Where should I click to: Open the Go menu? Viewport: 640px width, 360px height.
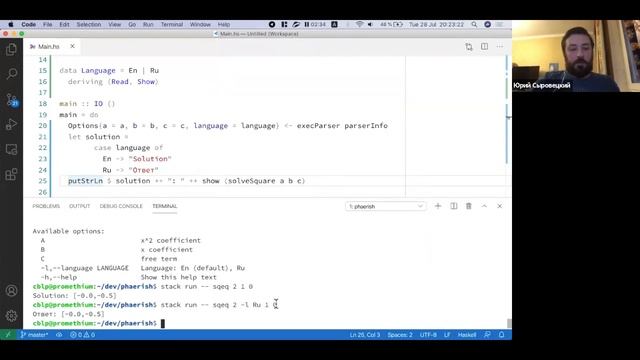132,24
